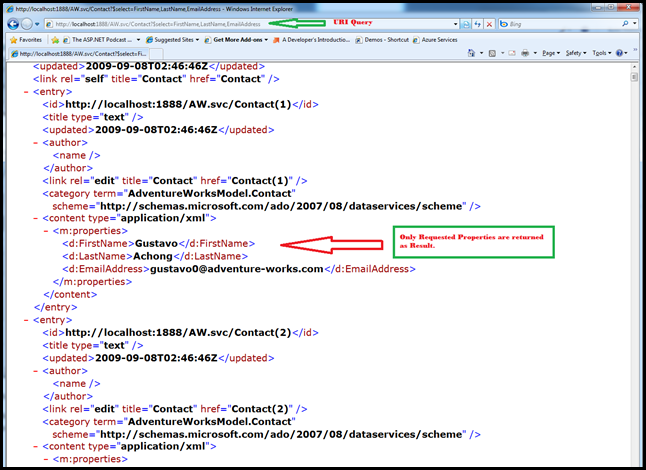Click the id text localhost:1888/AW.svc/Contact(2)
646x470 pixels.
178,333
